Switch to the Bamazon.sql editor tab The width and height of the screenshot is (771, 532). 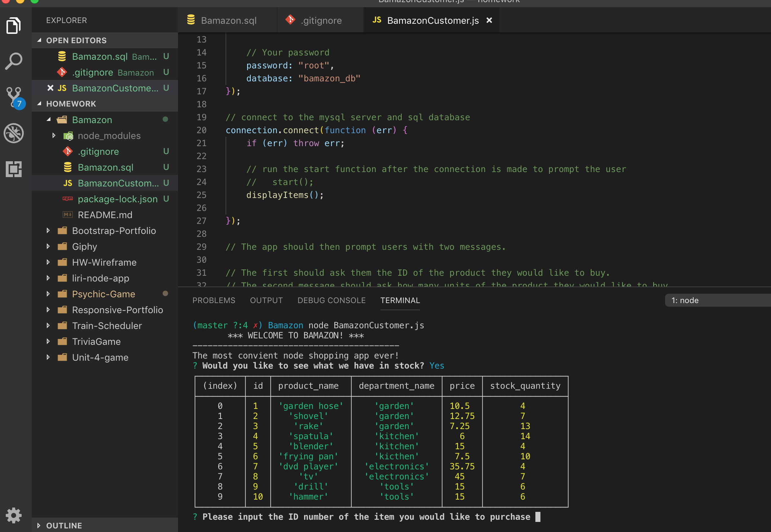click(228, 21)
